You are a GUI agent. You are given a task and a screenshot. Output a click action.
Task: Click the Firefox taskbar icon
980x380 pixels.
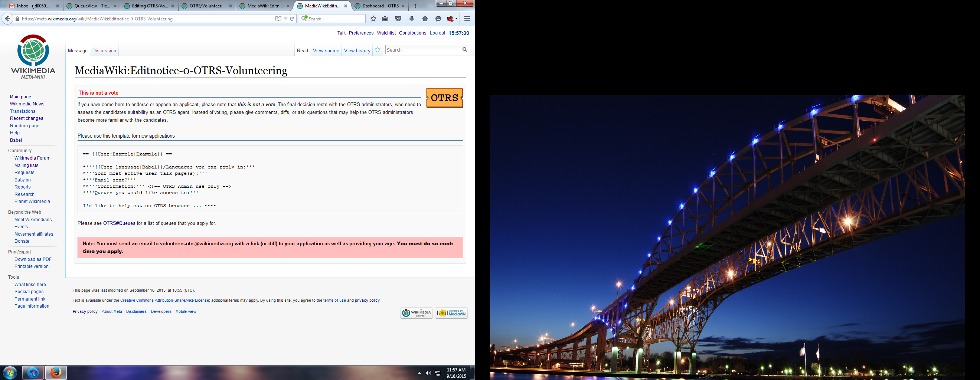56,372
